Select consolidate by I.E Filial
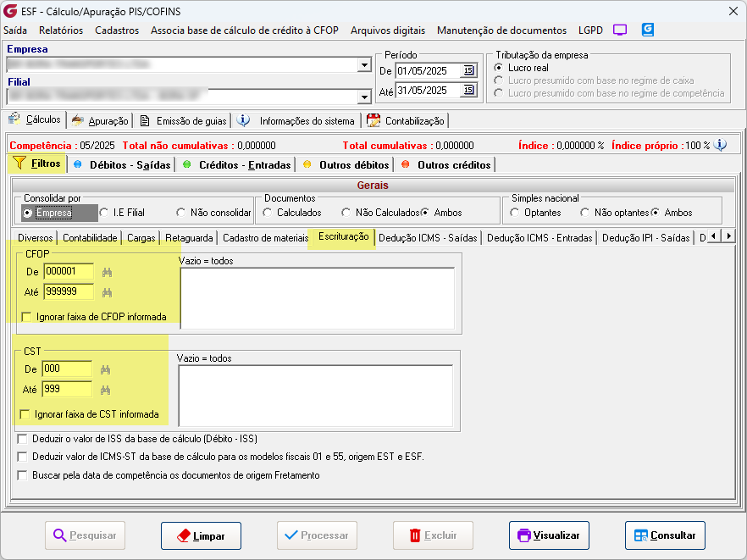The width and height of the screenshot is (747, 560). [x=123, y=213]
